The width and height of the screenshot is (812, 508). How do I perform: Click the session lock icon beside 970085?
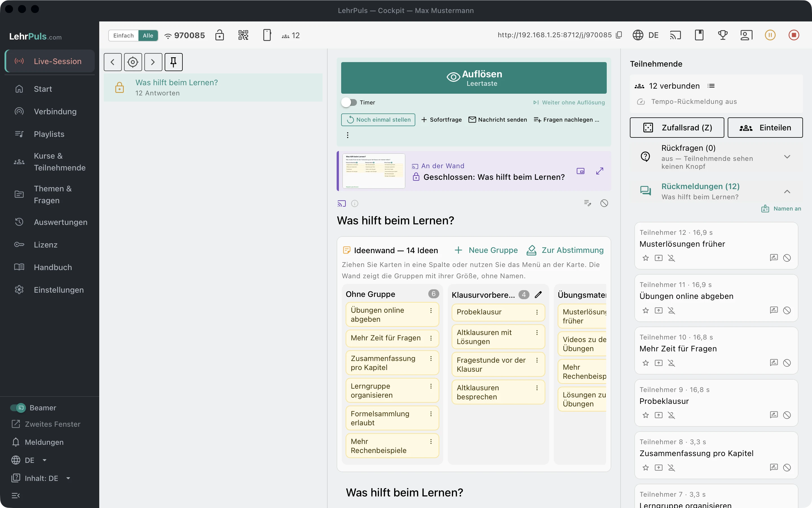(219, 35)
